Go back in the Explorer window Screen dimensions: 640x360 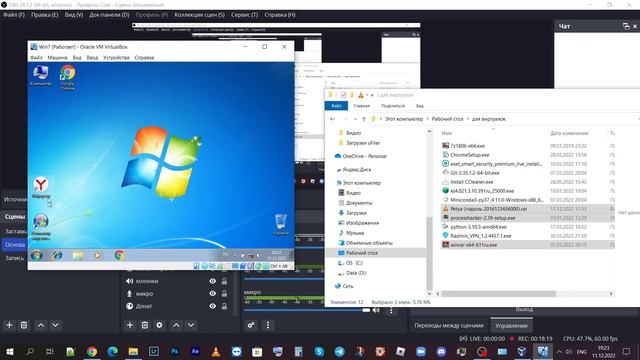tap(333, 119)
